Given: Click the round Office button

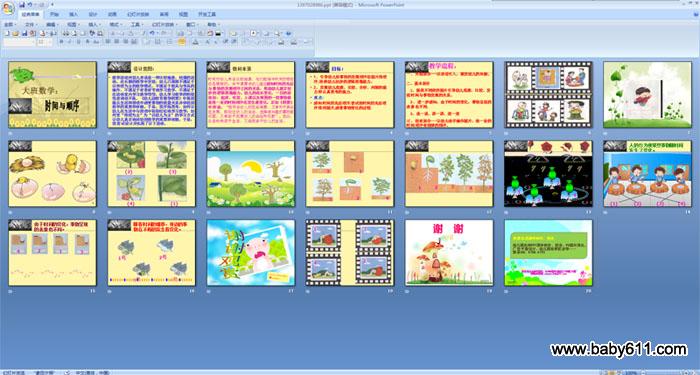Looking at the screenshot, I should pos(8,8).
